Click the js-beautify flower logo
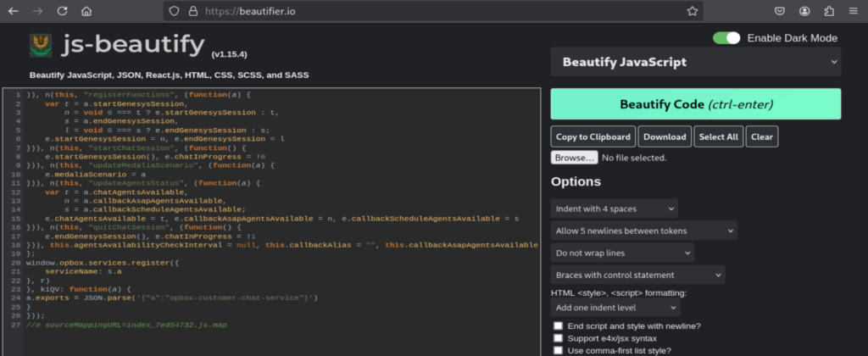This screenshot has height=356, width=868. click(41, 46)
